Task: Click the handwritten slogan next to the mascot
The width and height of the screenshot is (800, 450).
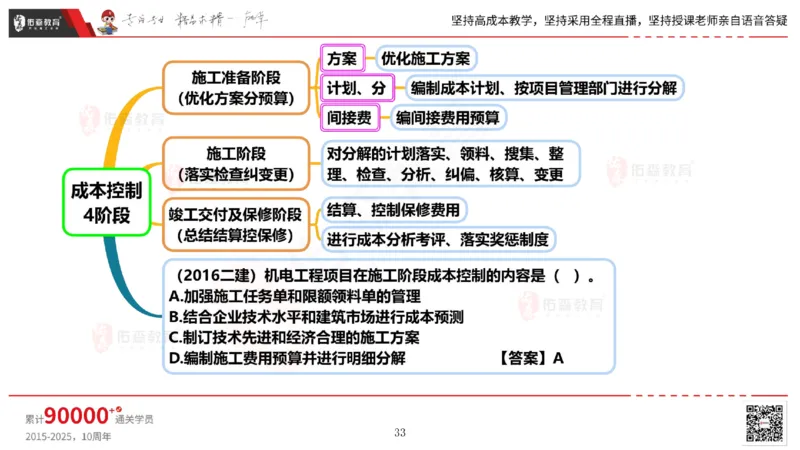Action: [195, 20]
